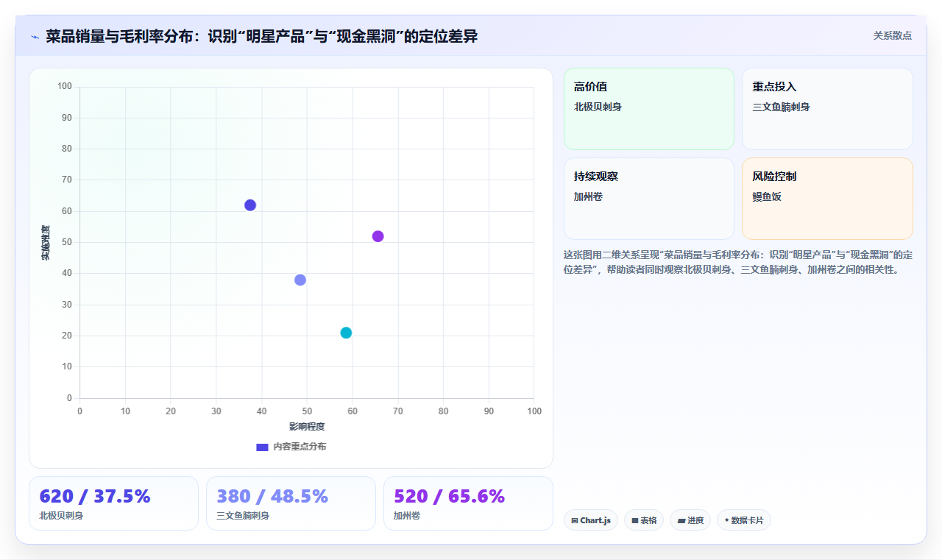Click 加州卷 in the 持续观察 card

(x=588, y=196)
